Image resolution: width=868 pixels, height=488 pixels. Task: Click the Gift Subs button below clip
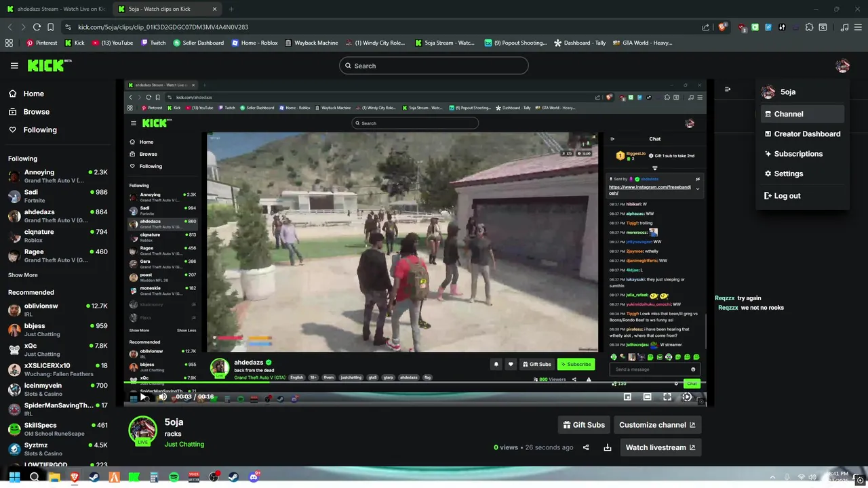(x=584, y=425)
